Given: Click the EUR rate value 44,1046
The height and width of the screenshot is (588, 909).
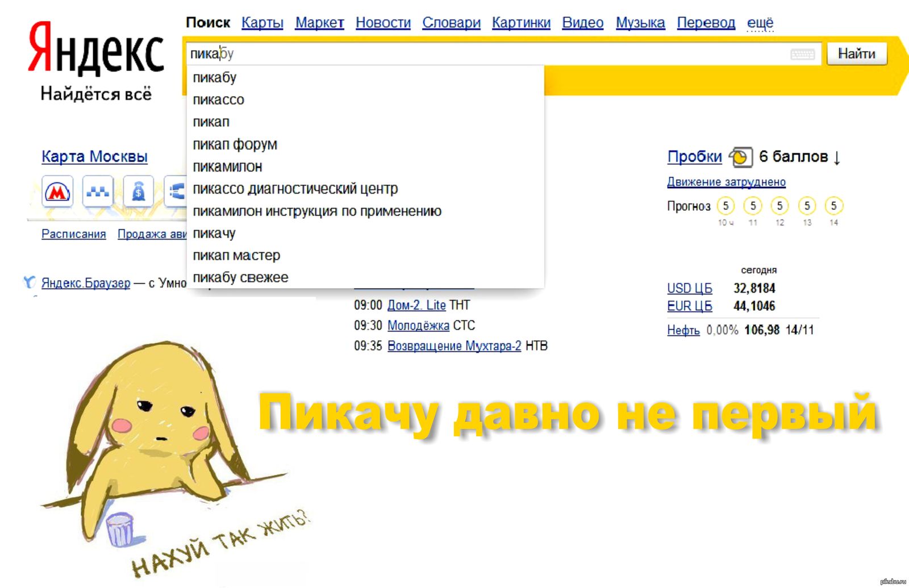Looking at the screenshot, I should pyautogui.click(x=754, y=306).
